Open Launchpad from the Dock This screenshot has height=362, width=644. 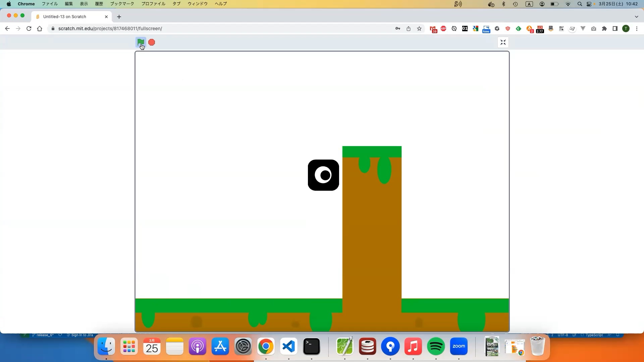pyautogui.click(x=129, y=347)
